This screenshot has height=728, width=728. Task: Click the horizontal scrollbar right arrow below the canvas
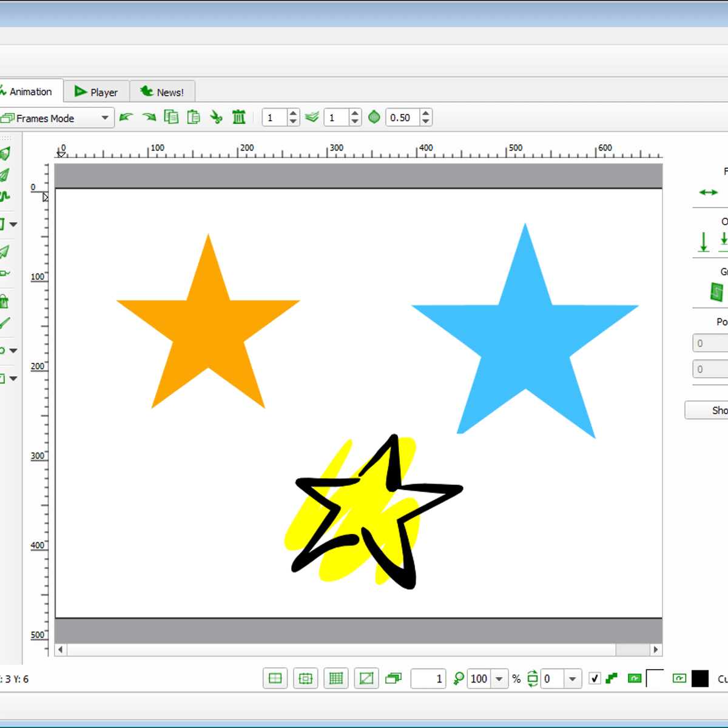point(656,649)
